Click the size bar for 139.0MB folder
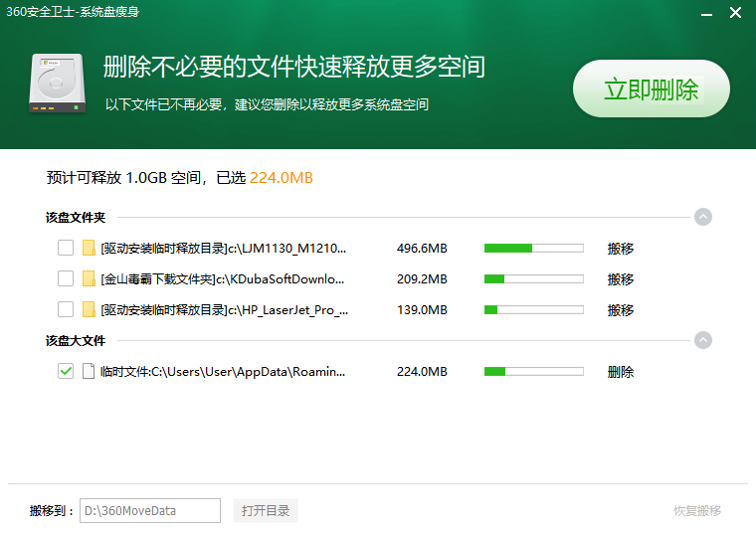 point(533,310)
